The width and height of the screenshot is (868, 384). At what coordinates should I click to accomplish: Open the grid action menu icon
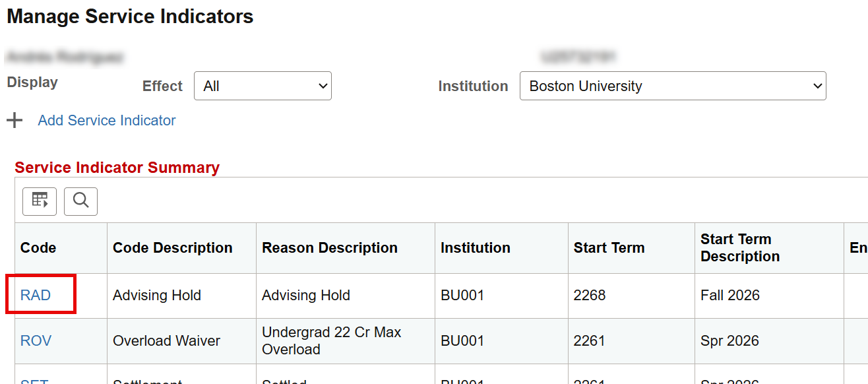coord(40,201)
